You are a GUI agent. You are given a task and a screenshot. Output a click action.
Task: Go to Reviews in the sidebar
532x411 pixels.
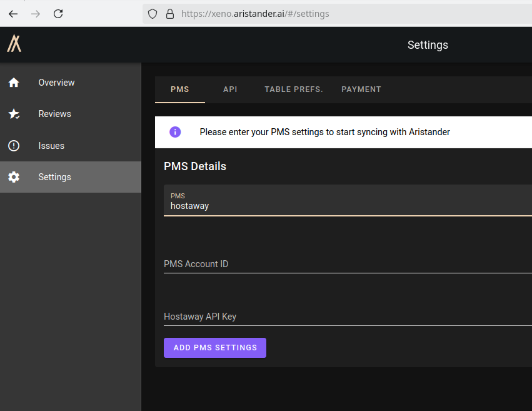(71, 114)
